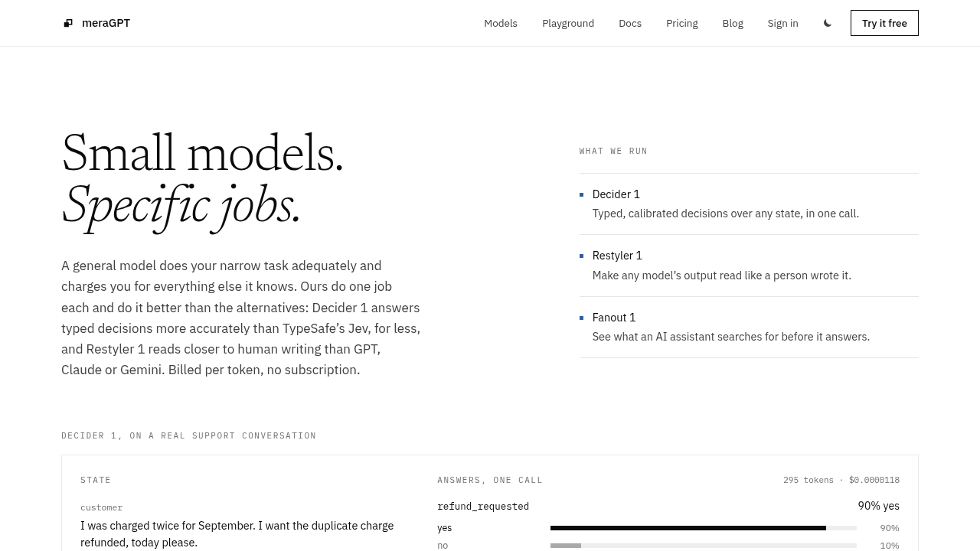This screenshot has height=551, width=980.
Task: Open the meraGPT home link text
Action: [106, 23]
